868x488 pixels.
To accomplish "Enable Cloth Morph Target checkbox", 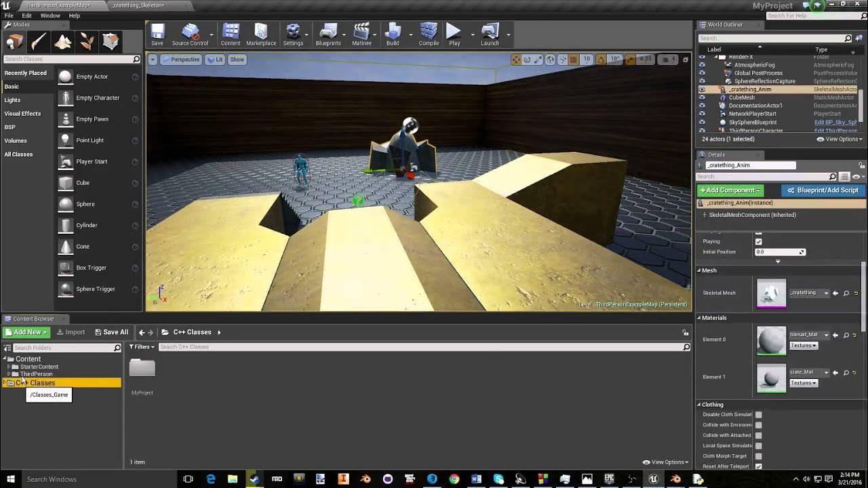I will click(x=758, y=456).
